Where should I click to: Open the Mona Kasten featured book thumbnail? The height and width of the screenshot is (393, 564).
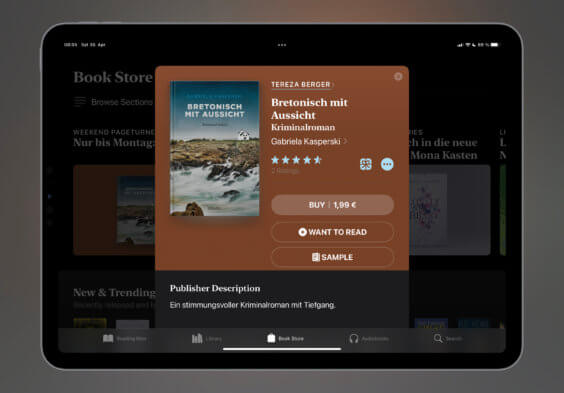pyautogui.click(x=428, y=210)
